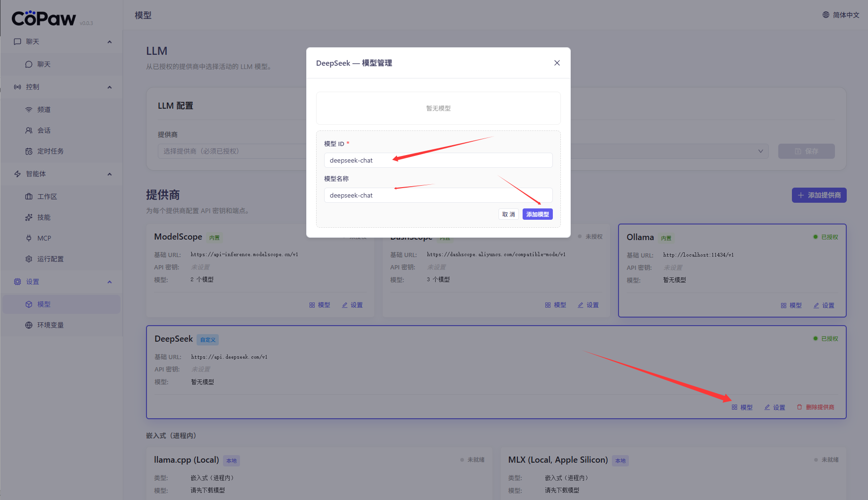This screenshot has width=868, height=500.
Task: Click the 添加模型 button
Action: [x=537, y=215]
